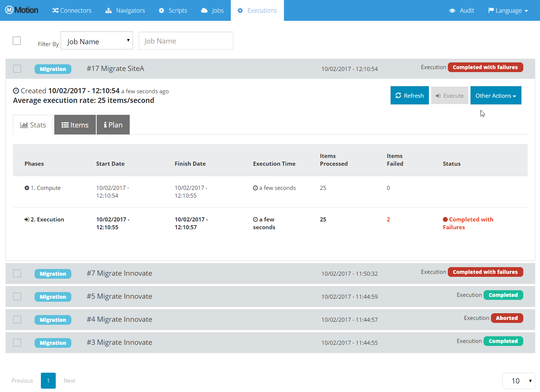This screenshot has width=540, height=392.
Task: Go to page 1 in pagination
Action: tap(48, 381)
